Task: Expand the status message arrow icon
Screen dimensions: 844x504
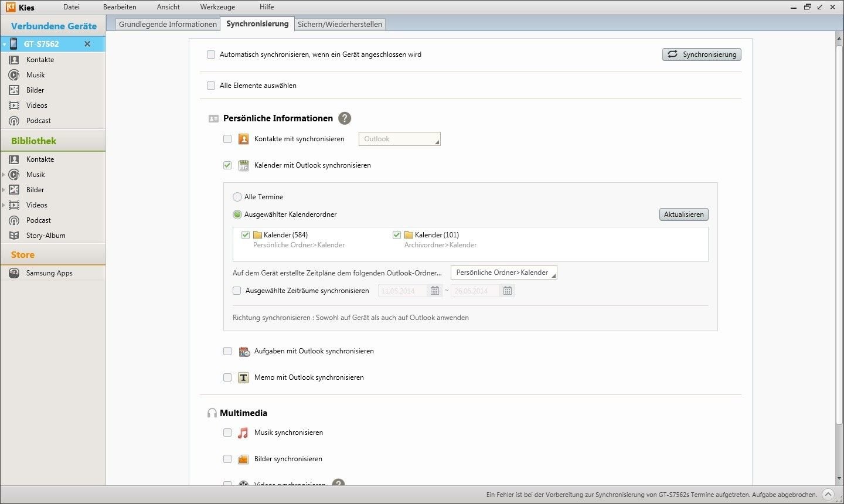Action: click(x=828, y=494)
